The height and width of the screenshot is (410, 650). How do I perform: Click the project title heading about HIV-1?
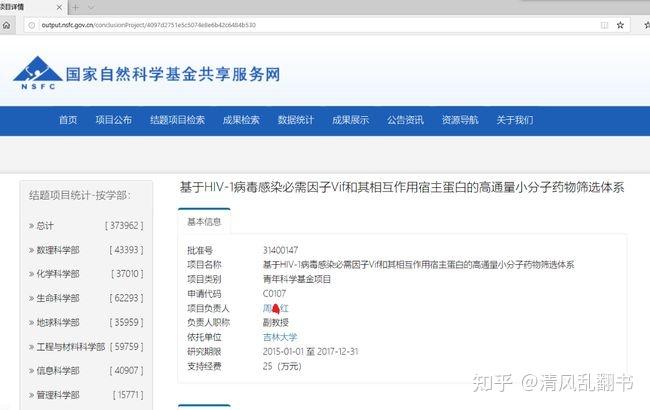click(x=402, y=187)
